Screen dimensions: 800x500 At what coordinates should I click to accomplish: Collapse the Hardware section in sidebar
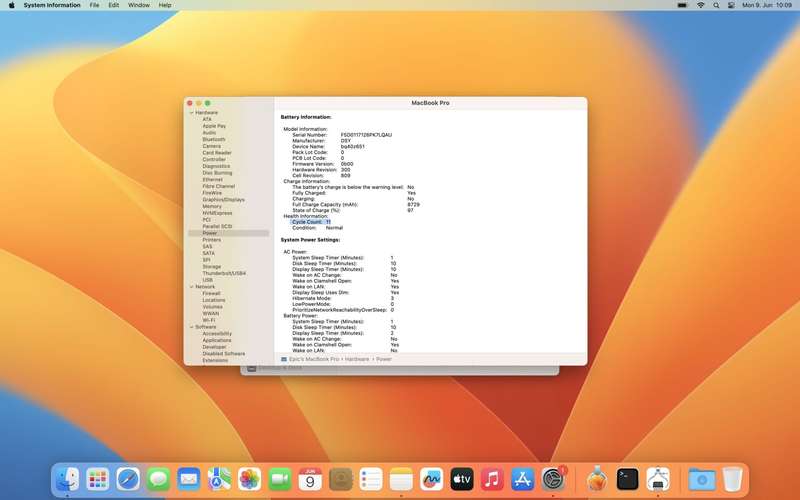[x=192, y=113]
